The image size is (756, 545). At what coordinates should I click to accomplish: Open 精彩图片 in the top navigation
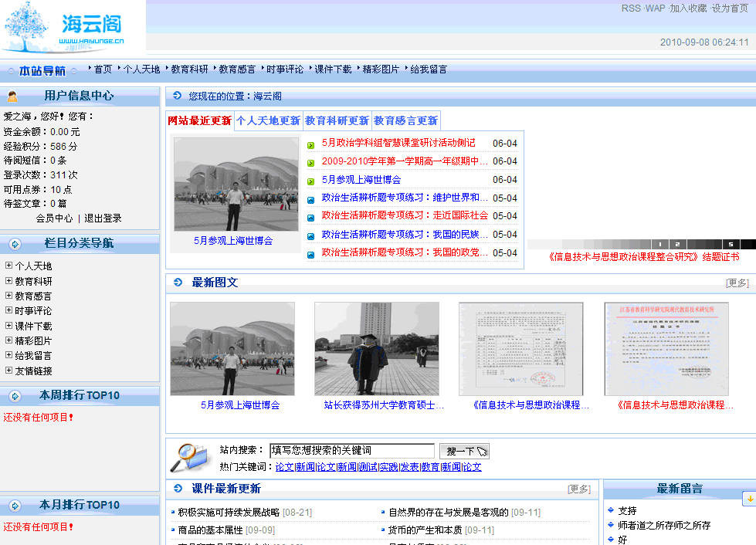click(x=381, y=69)
